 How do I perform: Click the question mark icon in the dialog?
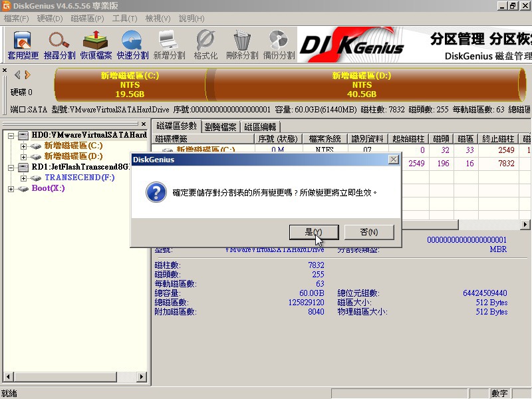click(156, 193)
